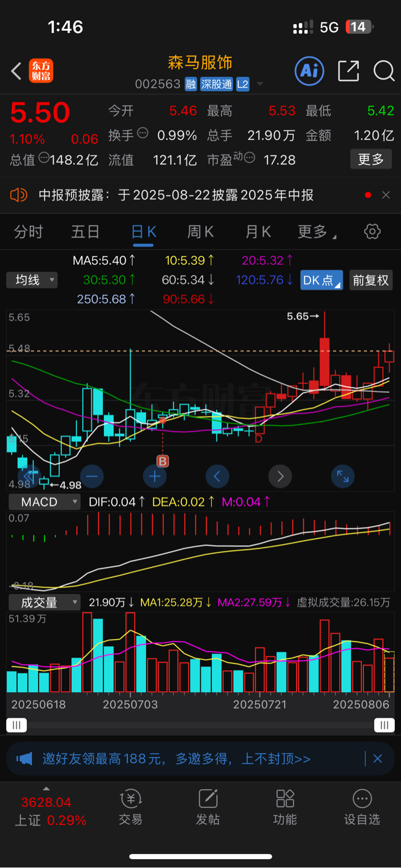Tap the B buy signal marker
Viewport: 401px width, 868px height.
163,461
